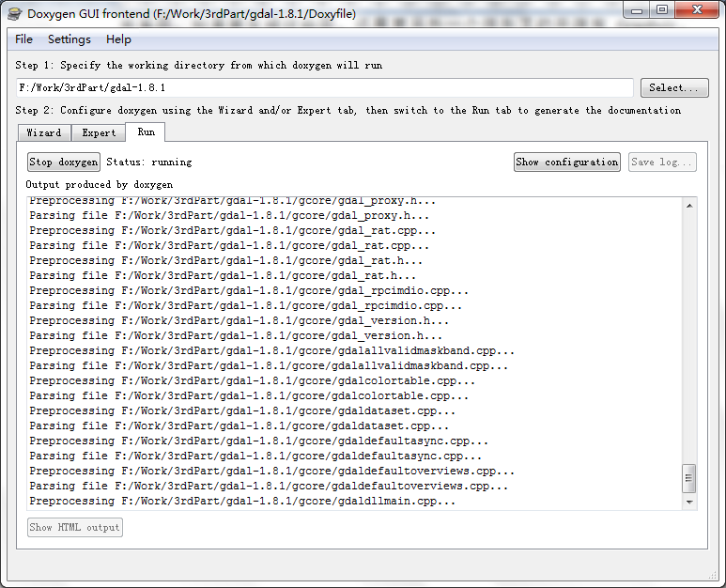Click the line 'Parsing file ...gdalallvalidmaskband.cpp...'

tap(269, 365)
